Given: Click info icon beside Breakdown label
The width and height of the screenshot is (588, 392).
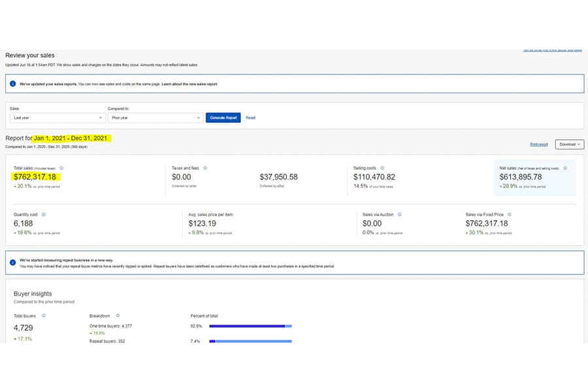Looking at the screenshot, I should tap(118, 316).
